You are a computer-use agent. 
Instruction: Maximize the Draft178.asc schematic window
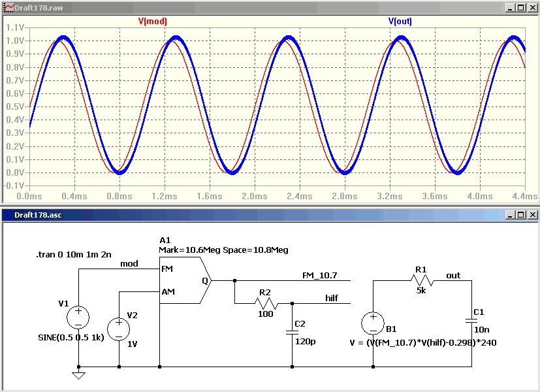click(521, 215)
